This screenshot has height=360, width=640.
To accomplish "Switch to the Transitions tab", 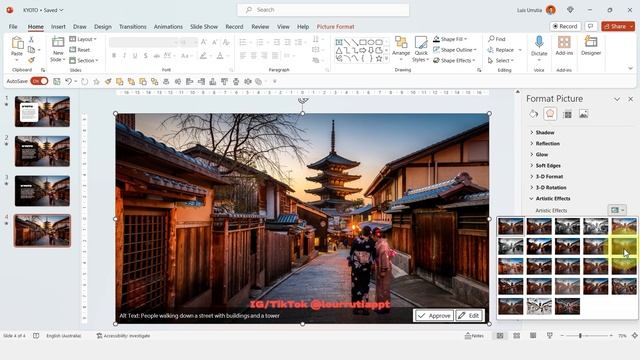I will [x=132, y=27].
